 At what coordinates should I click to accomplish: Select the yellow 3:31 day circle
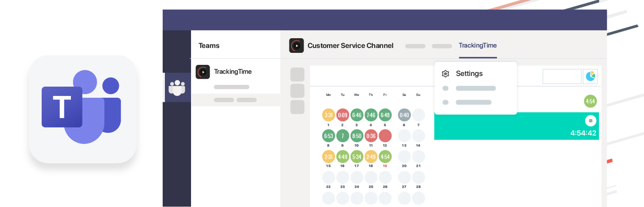328,115
